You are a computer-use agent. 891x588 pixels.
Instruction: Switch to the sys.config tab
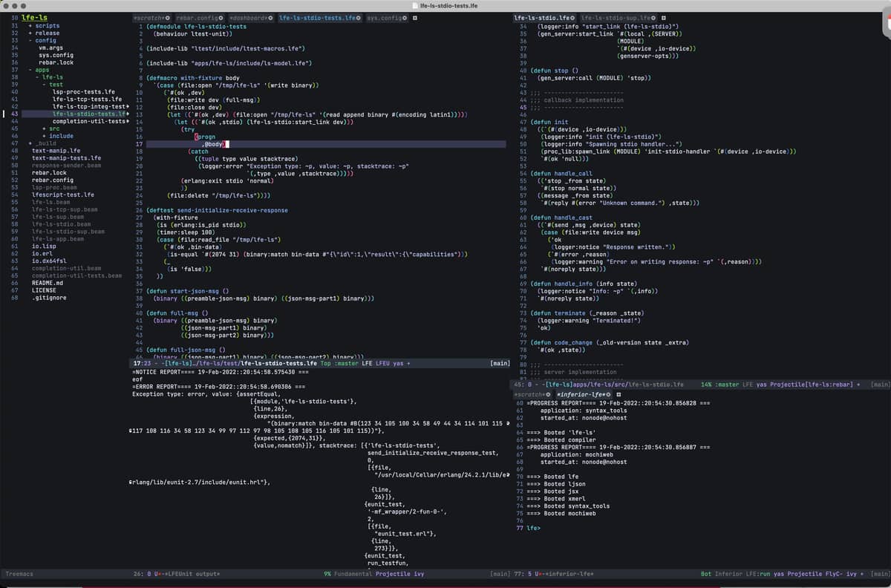[x=385, y=17]
